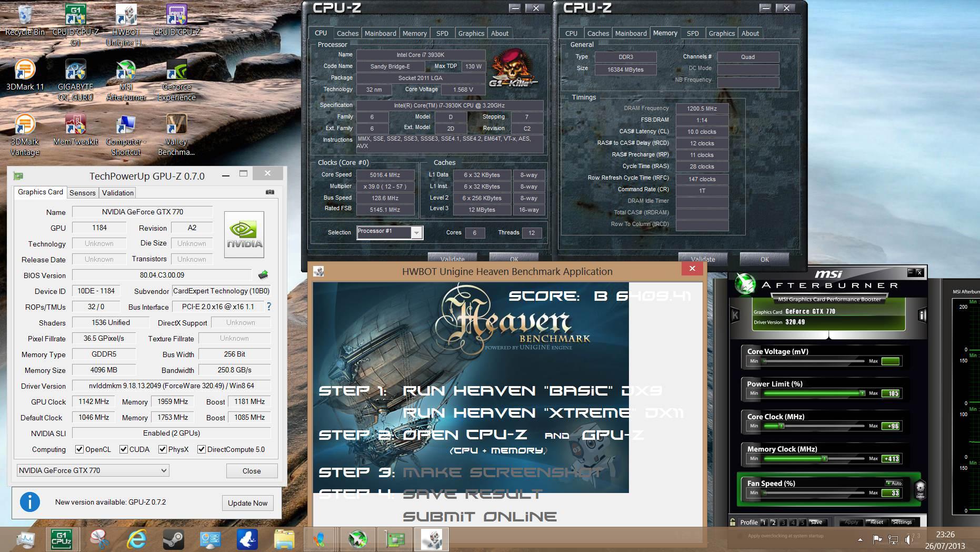Open File Explorer from taskbar
This screenshot has width=980, height=552.
pos(284,539)
